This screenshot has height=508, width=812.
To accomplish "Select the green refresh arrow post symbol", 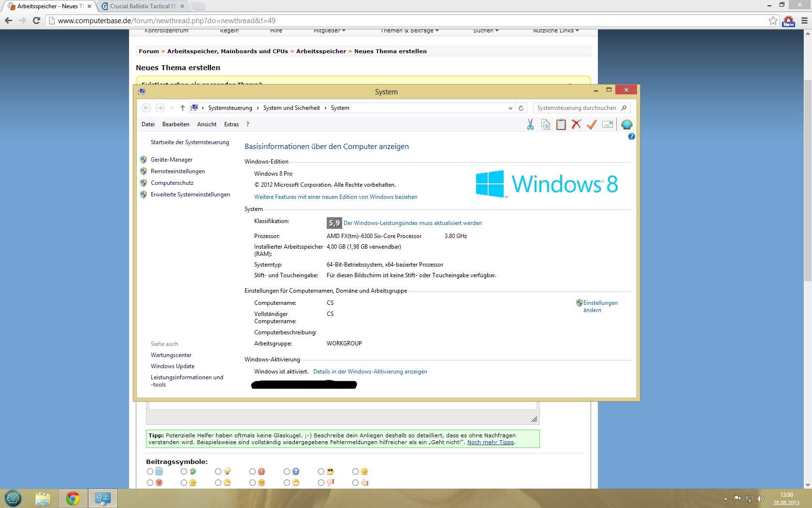I will [x=184, y=471].
